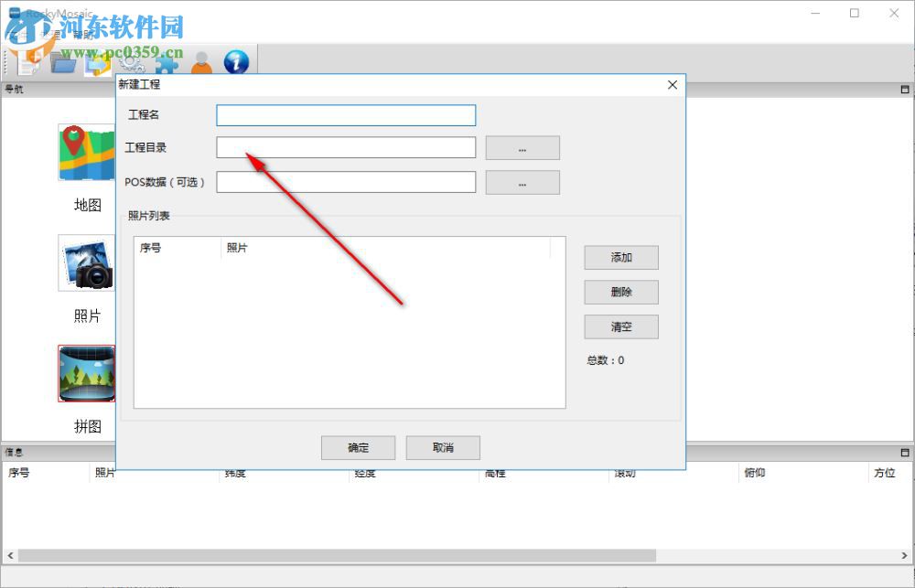Select the 照片 photo icon in navigation panel
Image resolution: width=915 pixels, height=588 pixels.
pyautogui.click(x=86, y=262)
